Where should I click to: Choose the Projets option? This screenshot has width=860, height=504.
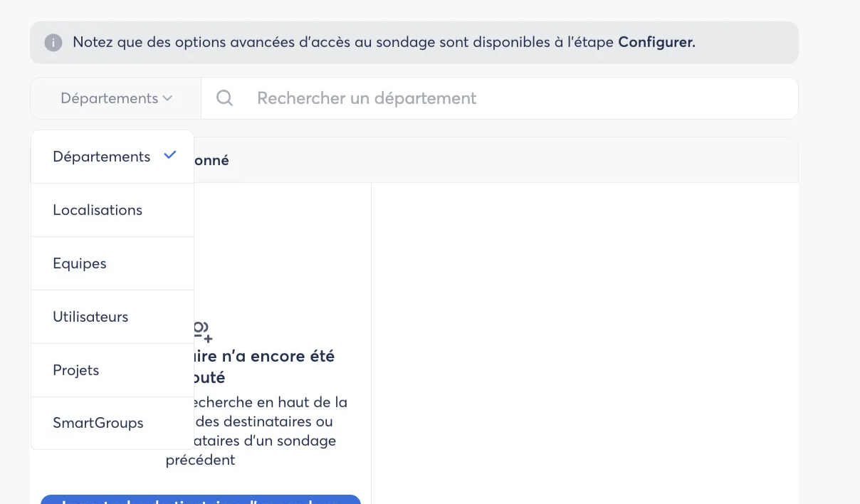(x=76, y=370)
